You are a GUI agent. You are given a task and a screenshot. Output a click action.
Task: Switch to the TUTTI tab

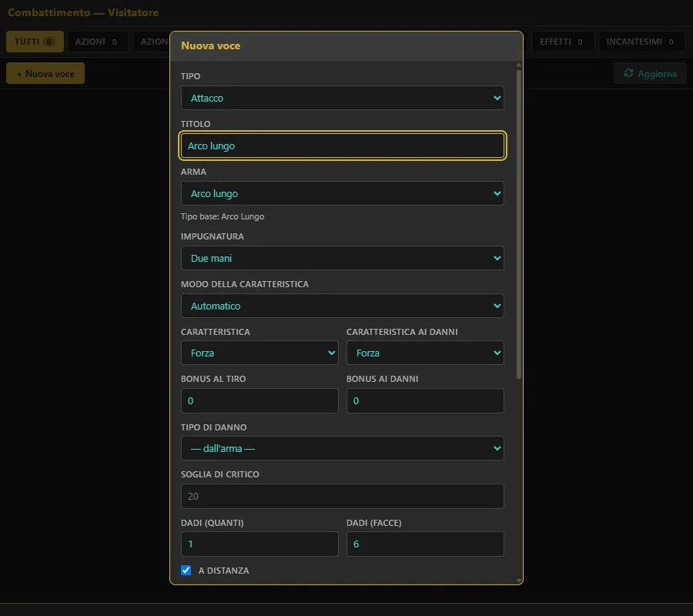(35, 42)
